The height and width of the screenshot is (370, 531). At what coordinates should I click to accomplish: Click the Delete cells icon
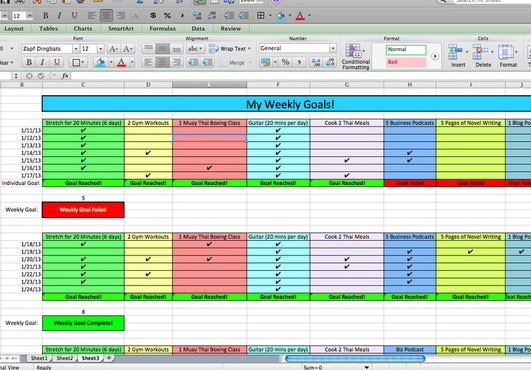pyautogui.click(x=480, y=52)
